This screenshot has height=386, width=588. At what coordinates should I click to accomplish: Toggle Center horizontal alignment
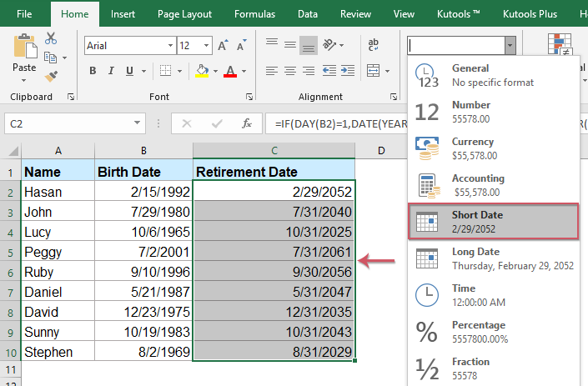pos(290,71)
